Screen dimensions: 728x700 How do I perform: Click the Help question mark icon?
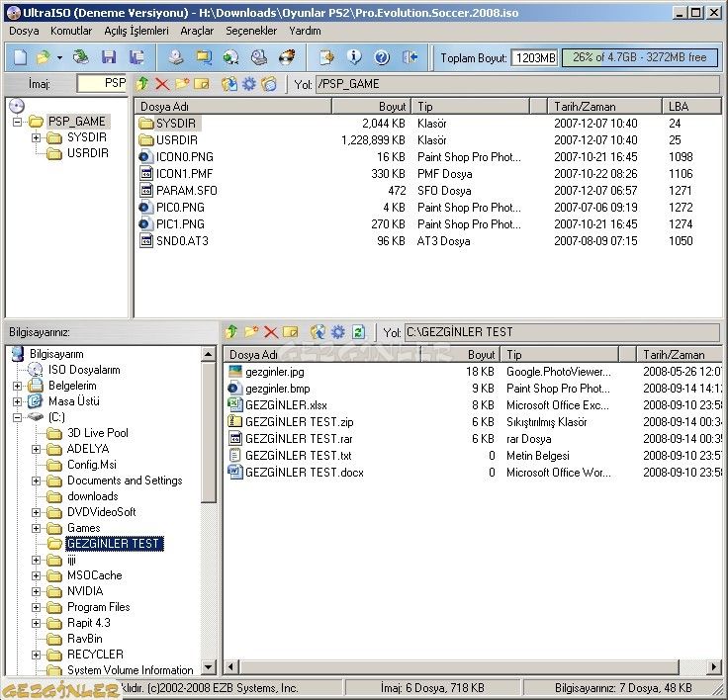382,57
